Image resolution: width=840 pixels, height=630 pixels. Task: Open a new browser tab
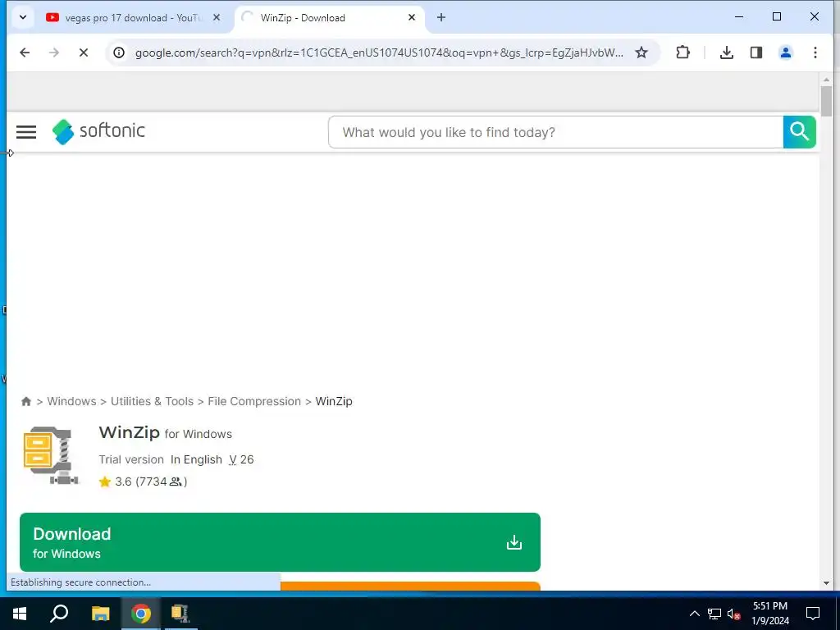click(x=441, y=18)
